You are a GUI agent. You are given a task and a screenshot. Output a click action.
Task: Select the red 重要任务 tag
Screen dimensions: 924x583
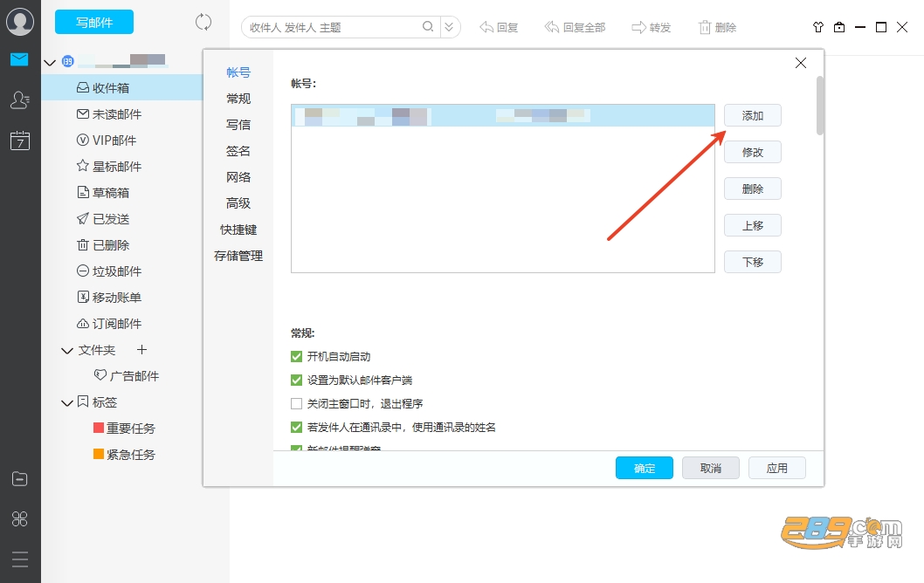pyautogui.click(x=124, y=429)
